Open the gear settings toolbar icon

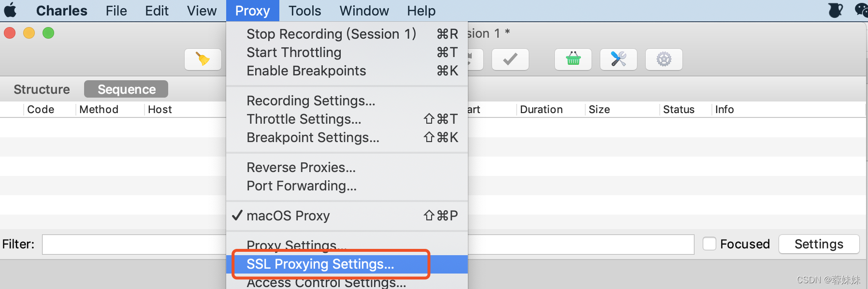(x=664, y=59)
